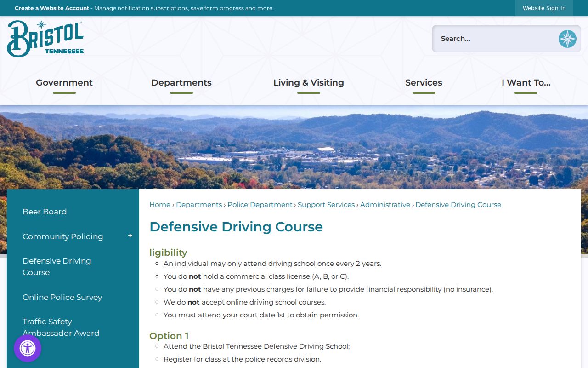Click the Bristol Tennessee logo
This screenshot has width=588, height=368.
click(x=45, y=39)
